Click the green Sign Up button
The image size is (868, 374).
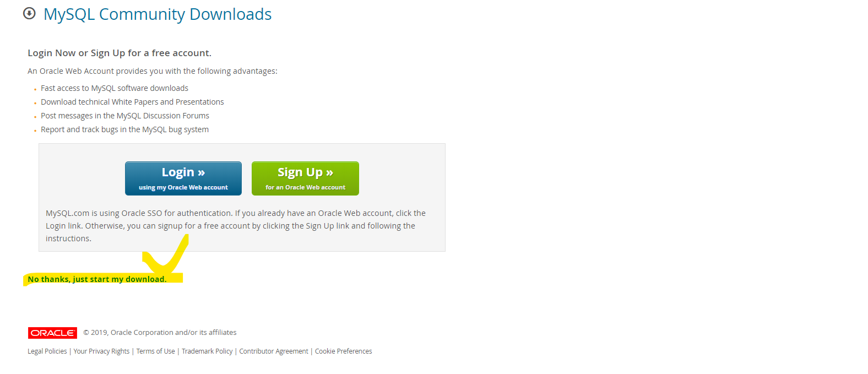pos(305,178)
